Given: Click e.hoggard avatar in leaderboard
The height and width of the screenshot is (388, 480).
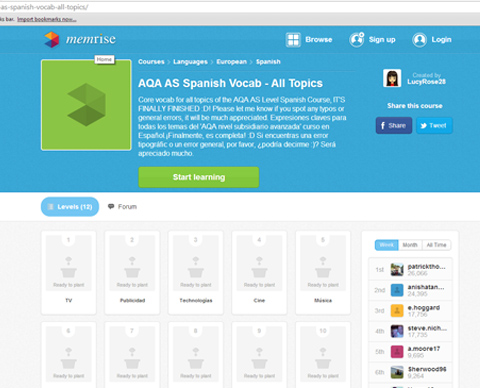Looking at the screenshot, I should coord(397,311).
